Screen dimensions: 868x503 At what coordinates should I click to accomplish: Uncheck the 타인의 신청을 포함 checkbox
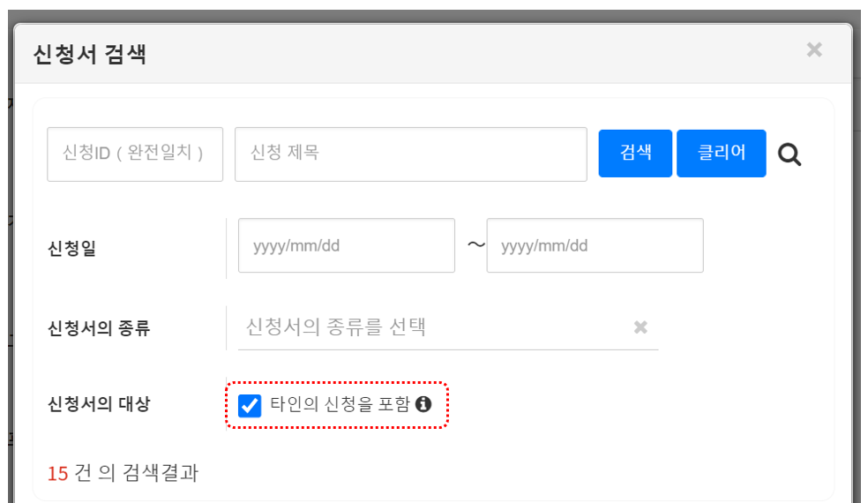pos(250,405)
